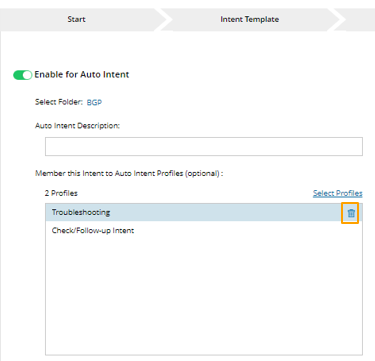Viewport: 375px width, 361px height.
Task: Open the cut-off step after Intent Template
Action: coord(358,19)
